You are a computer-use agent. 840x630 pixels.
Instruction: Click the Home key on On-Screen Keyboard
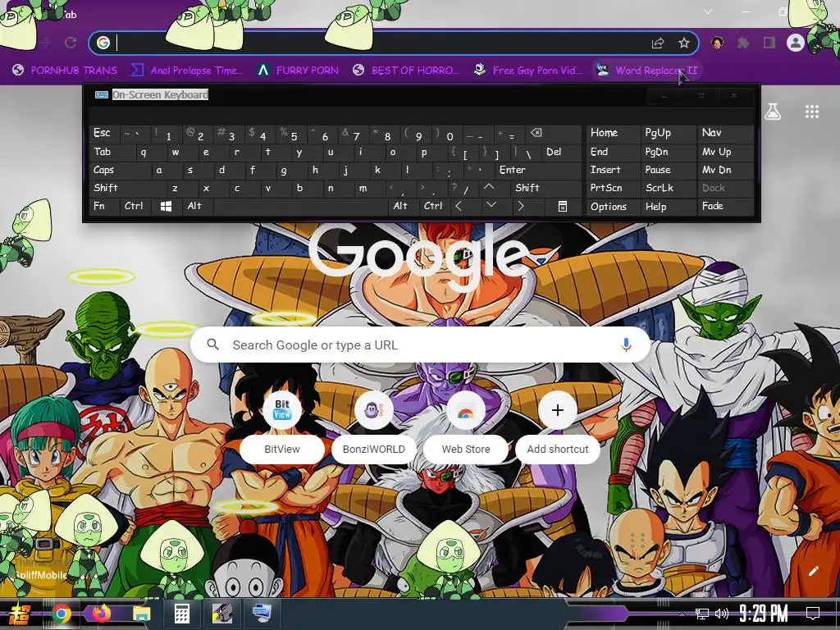tap(614, 134)
